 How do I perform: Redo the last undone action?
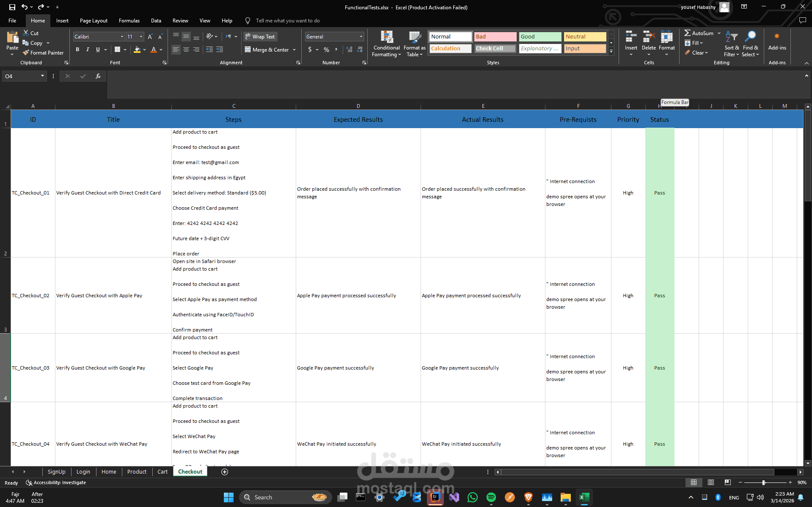[x=41, y=7]
